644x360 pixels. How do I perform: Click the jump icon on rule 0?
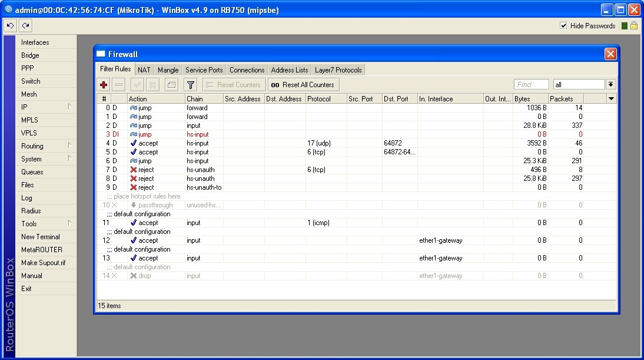[134, 108]
